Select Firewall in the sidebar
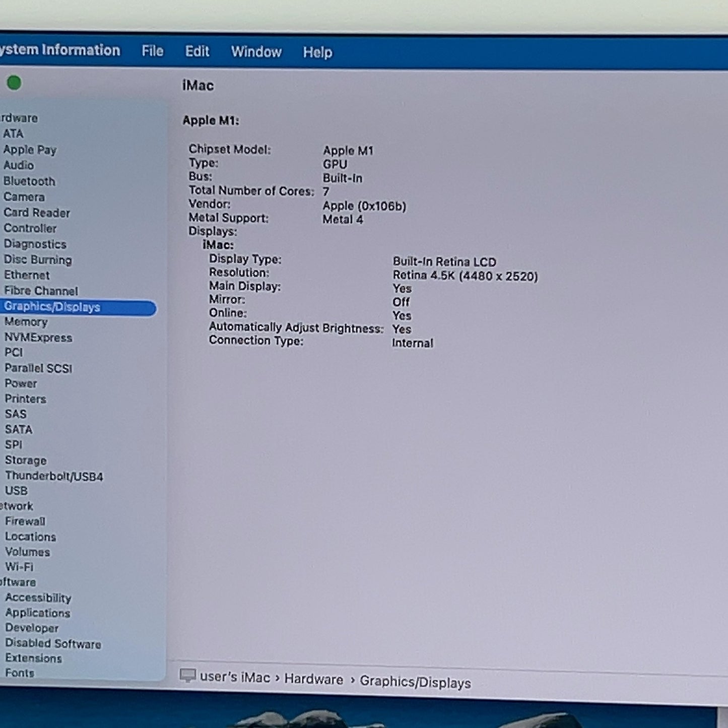This screenshot has height=728, width=728. (25, 521)
